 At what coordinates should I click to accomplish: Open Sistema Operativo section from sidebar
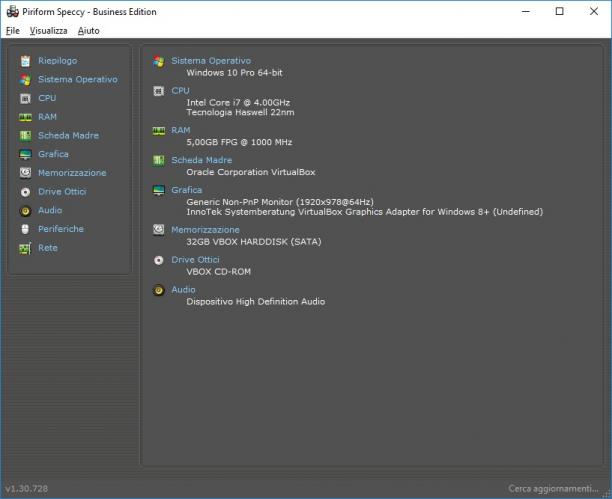[x=78, y=80]
